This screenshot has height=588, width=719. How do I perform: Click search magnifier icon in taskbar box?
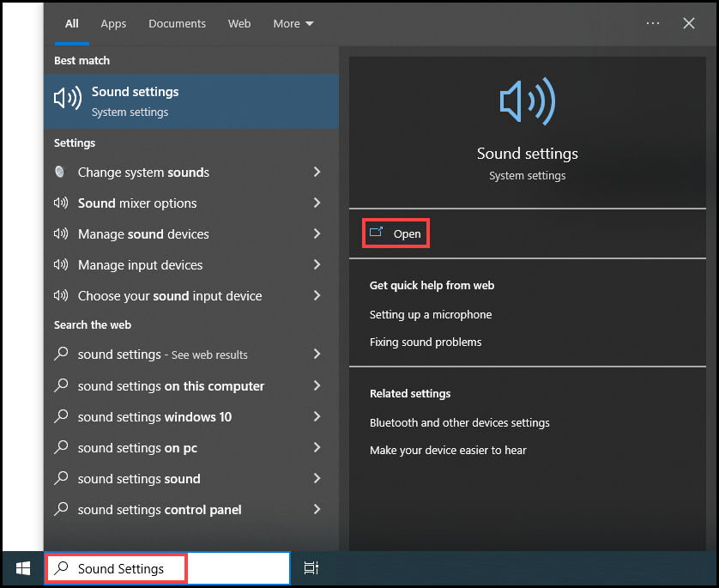pyautogui.click(x=61, y=568)
